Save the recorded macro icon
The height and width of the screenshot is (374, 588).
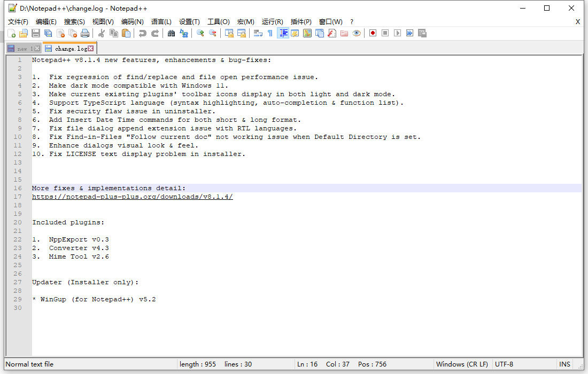(x=422, y=33)
